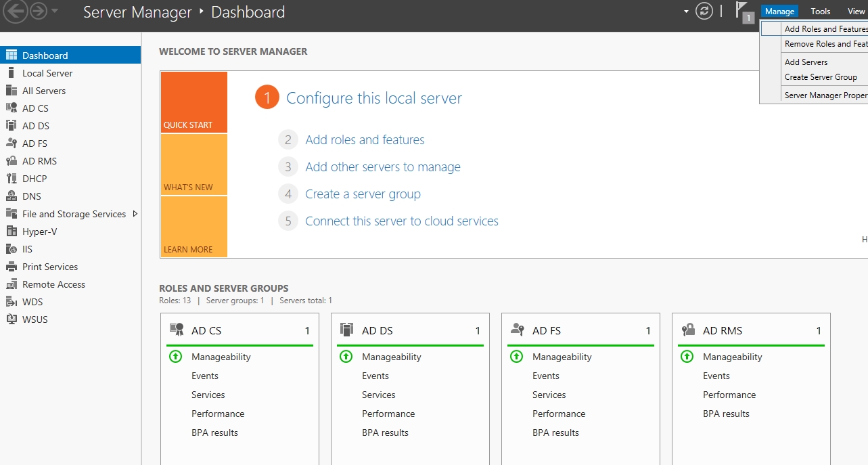Expand the File and Storage Services arrow

point(135,214)
